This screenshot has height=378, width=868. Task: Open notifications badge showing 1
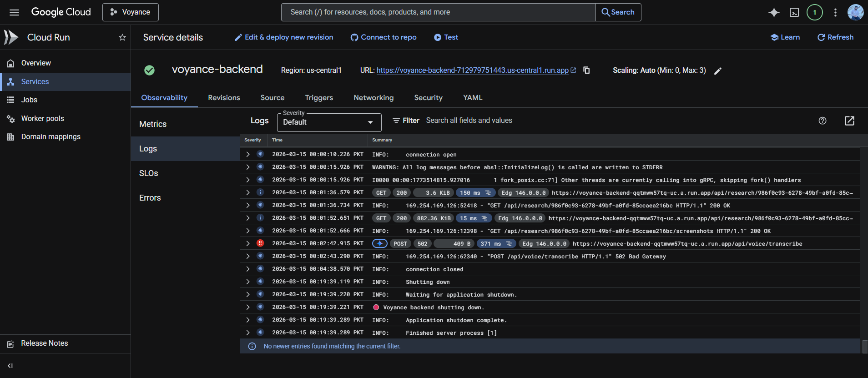coord(815,12)
